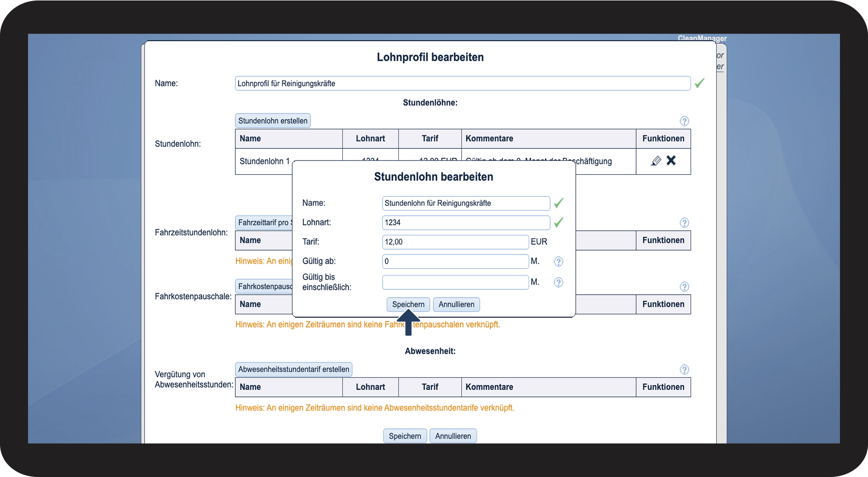868x477 pixels.
Task: Open help icon in the Fahrzeitstundenlohn section
Action: [x=684, y=223]
